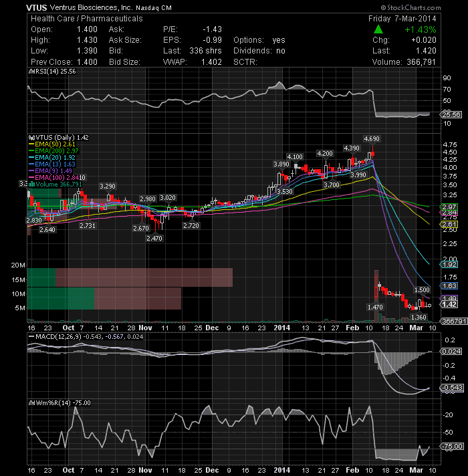Click the 3.890 price label
Screen dimensions: 468x476
click(281, 164)
